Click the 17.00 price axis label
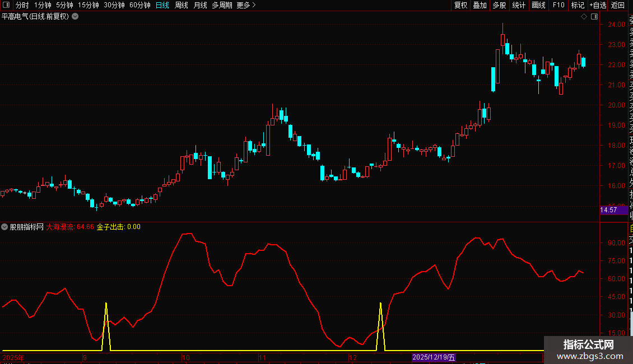 click(616, 166)
